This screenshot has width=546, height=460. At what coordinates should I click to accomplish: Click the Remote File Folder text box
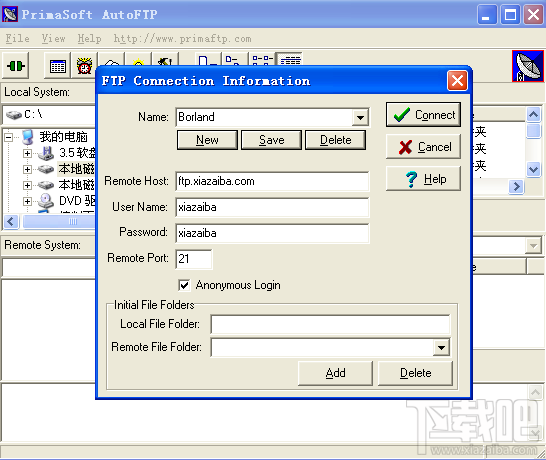(x=322, y=347)
